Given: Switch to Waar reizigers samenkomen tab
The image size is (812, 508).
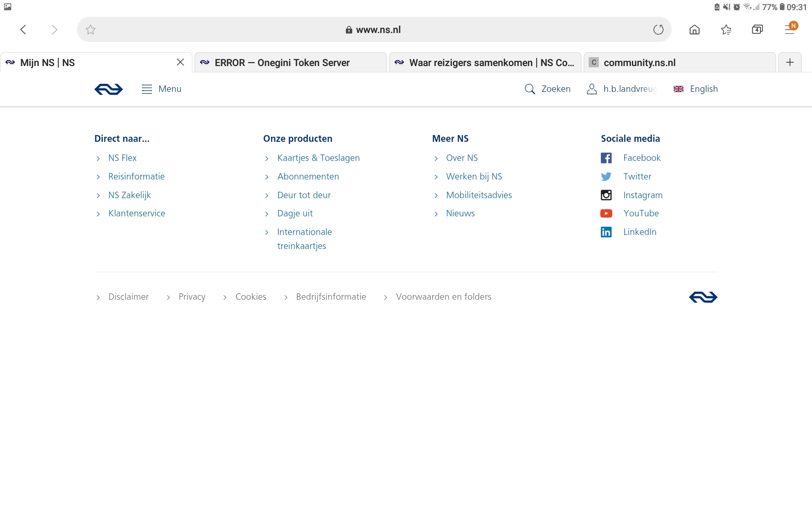Looking at the screenshot, I should tap(485, 63).
